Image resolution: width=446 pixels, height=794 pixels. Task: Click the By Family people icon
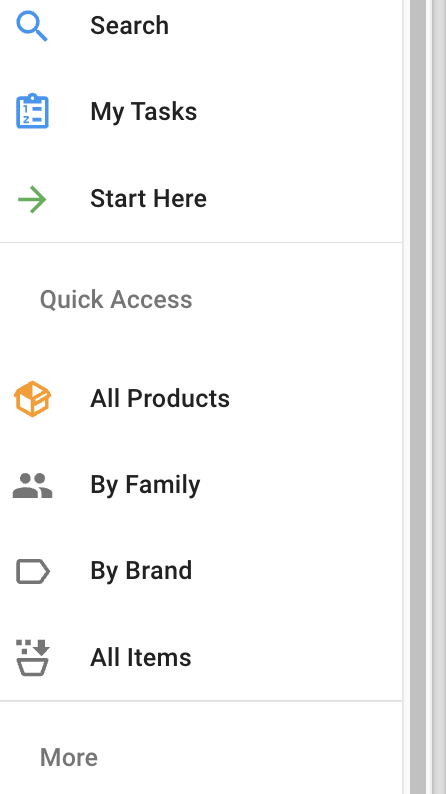tap(32, 486)
